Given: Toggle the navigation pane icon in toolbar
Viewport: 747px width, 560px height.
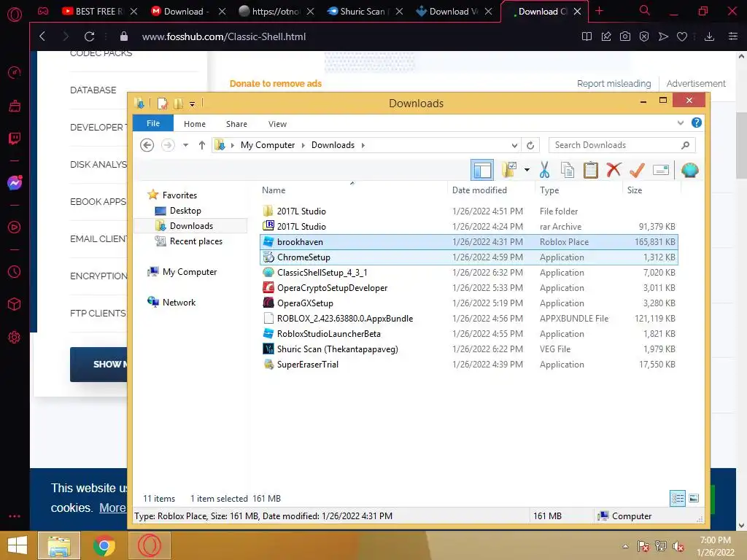Looking at the screenshot, I should click(x=482, y=170).
